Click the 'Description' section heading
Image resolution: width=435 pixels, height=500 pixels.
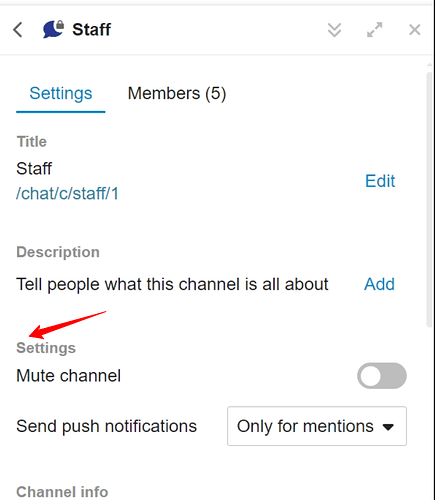[58, 252]
